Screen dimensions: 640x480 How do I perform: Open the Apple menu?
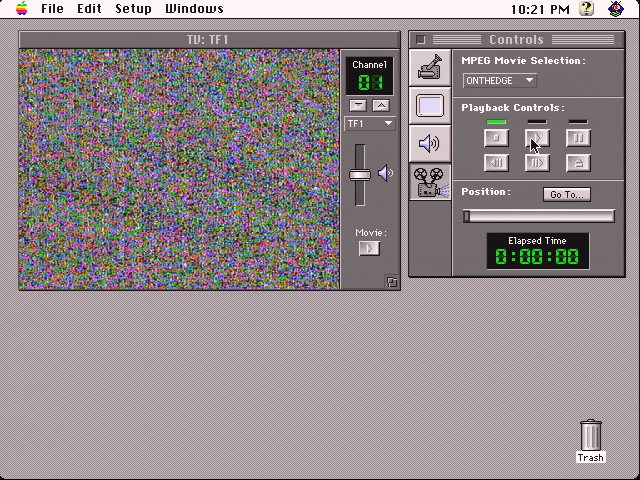(22, 9)
